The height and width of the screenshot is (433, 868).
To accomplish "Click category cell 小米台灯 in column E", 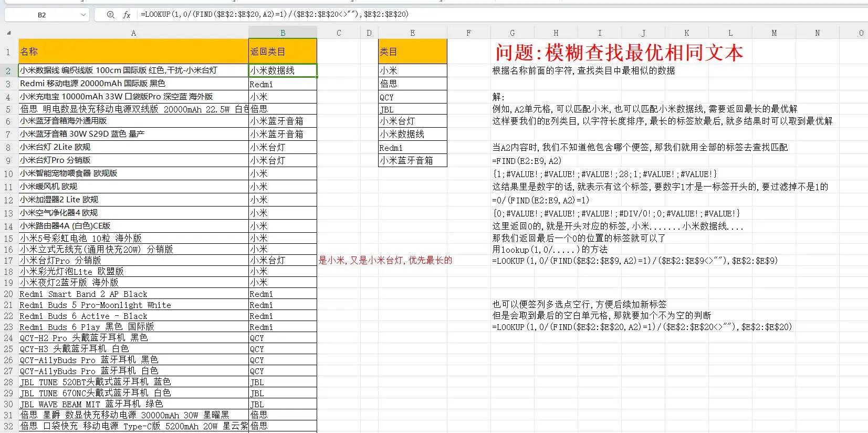I will [x=412, y=121].
